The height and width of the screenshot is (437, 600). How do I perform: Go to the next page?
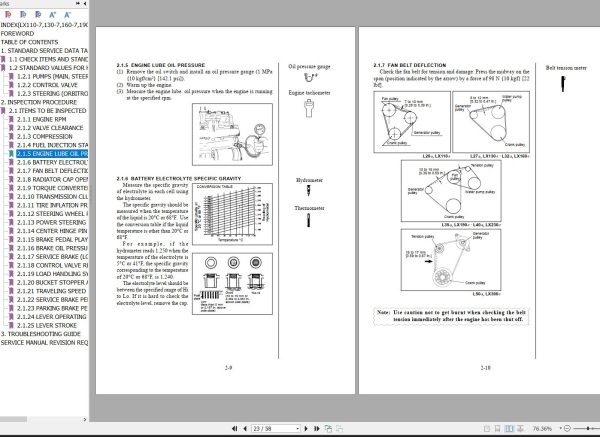[x=306, y=429]
